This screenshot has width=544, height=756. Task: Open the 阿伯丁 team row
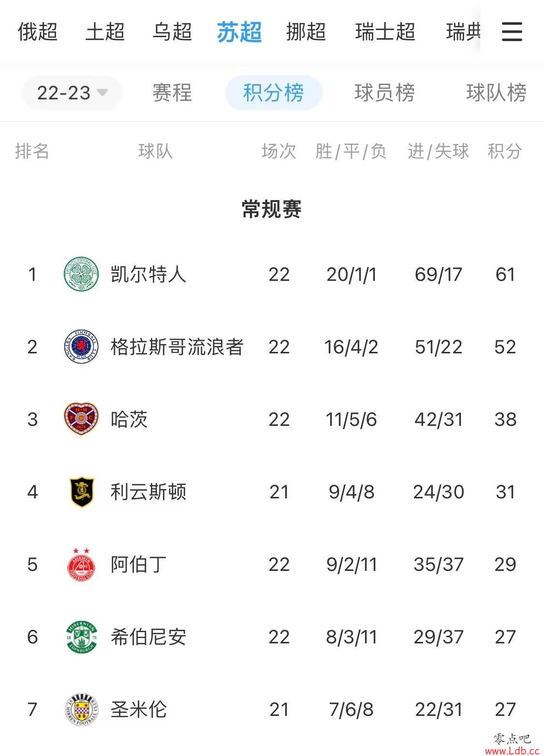(272, 564)
